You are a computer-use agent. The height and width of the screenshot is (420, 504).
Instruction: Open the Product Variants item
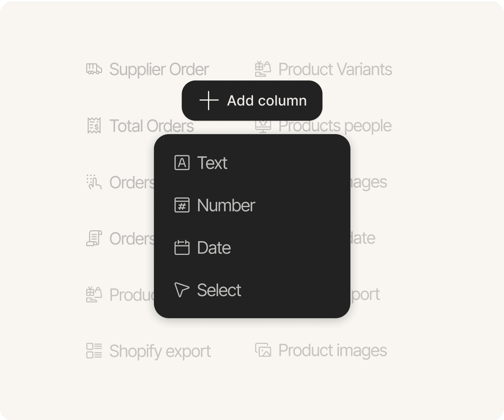(x=335, y=69)
